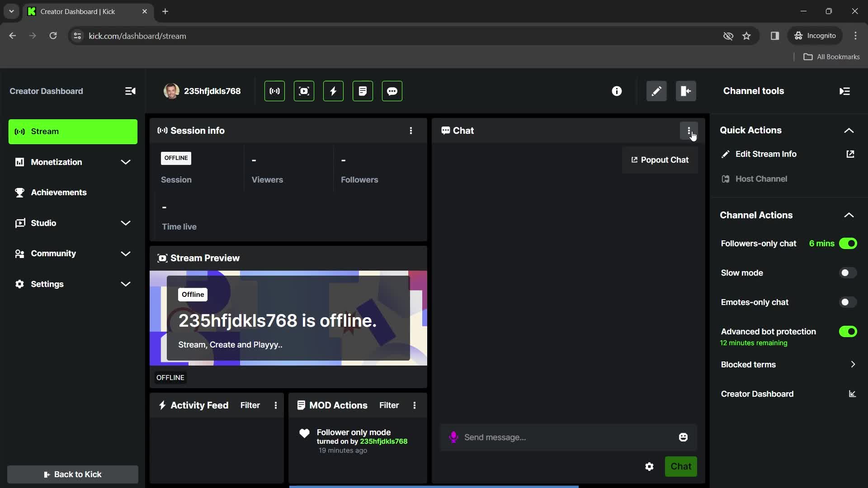This screenshot has height=488, width=868.
Task: Expand the Community section
Action: 126,253
